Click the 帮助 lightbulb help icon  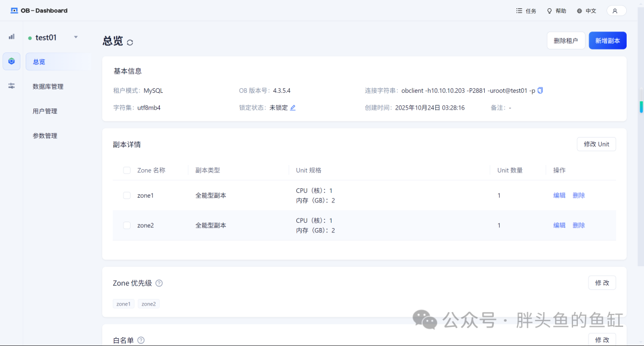click(x=549, y=11)
